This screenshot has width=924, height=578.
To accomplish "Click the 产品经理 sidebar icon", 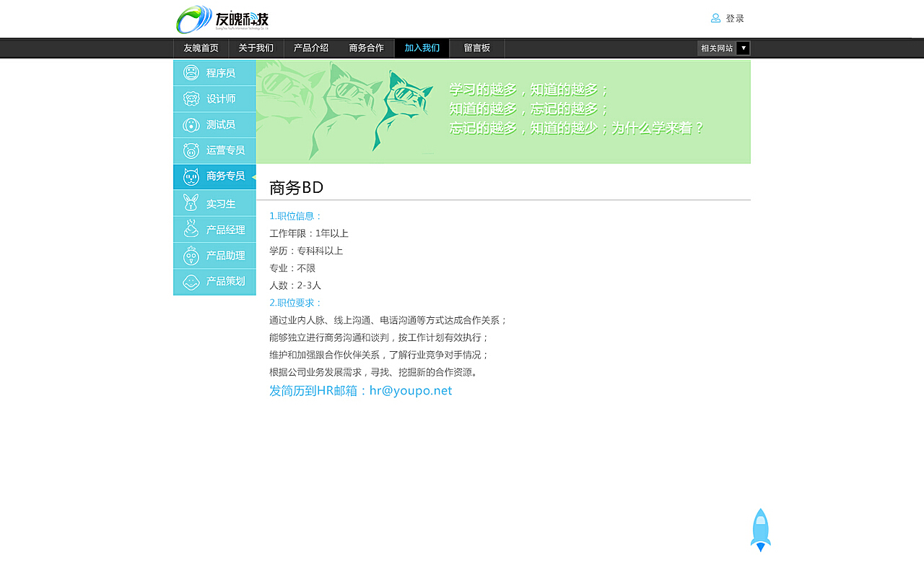I will (x=191, y=229).
